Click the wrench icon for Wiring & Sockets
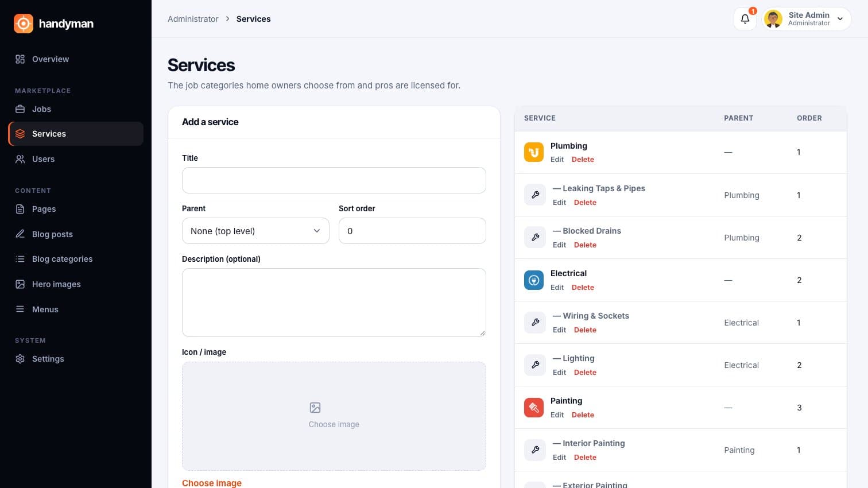The height and width of the screenshot is (488, 868). 535,322
